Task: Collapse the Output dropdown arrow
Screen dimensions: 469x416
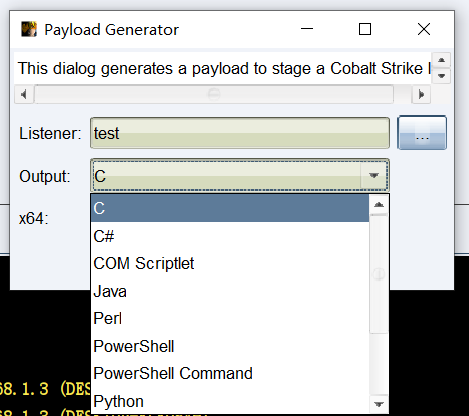Action: tap(374, 175)
